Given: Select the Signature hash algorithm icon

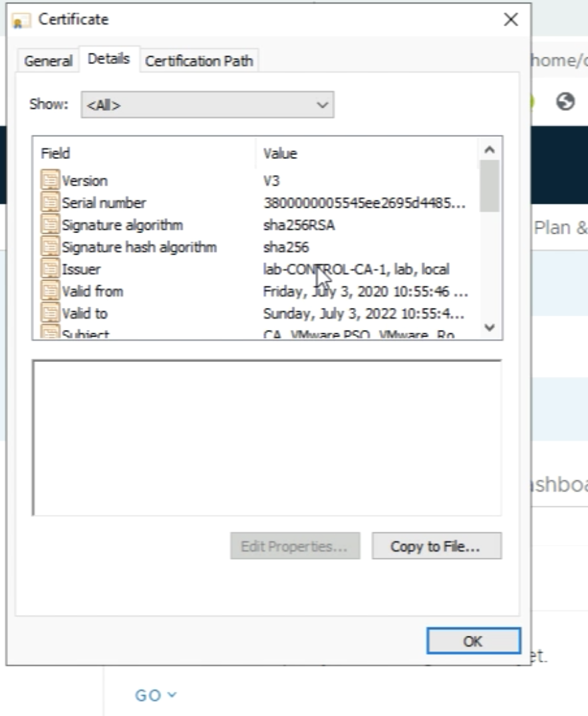Looking at the screenshot, I should pos(50,247).
